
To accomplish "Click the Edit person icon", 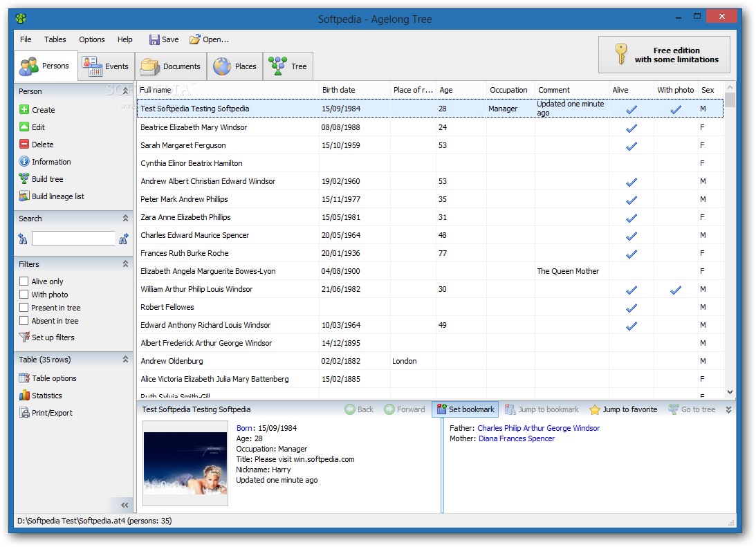I will [24, 127].
